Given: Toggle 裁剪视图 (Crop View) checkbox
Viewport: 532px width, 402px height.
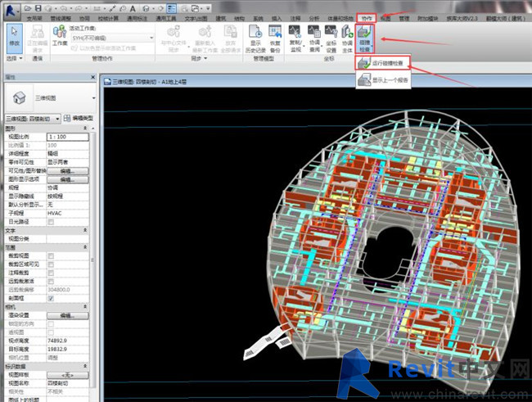Looking at the screenshot, I should [51, 255].
